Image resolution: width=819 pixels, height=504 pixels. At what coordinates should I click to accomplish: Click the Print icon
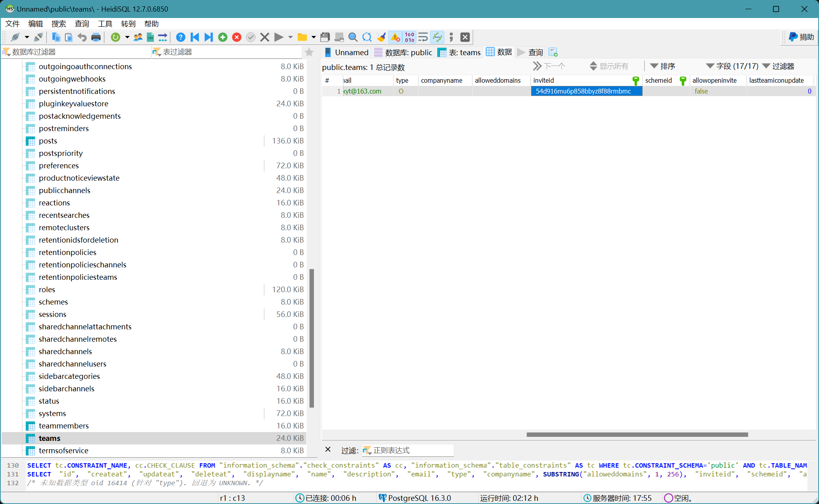point(96,37)
